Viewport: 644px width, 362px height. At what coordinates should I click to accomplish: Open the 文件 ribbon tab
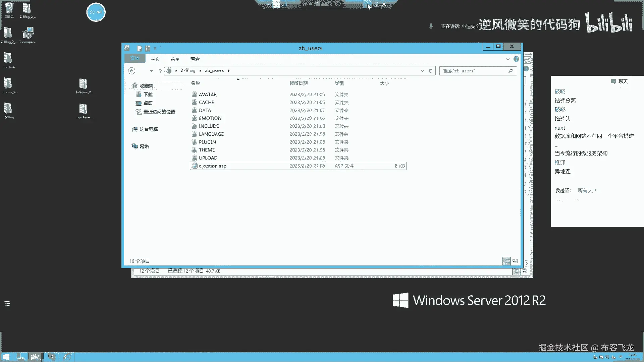(135, 59)
